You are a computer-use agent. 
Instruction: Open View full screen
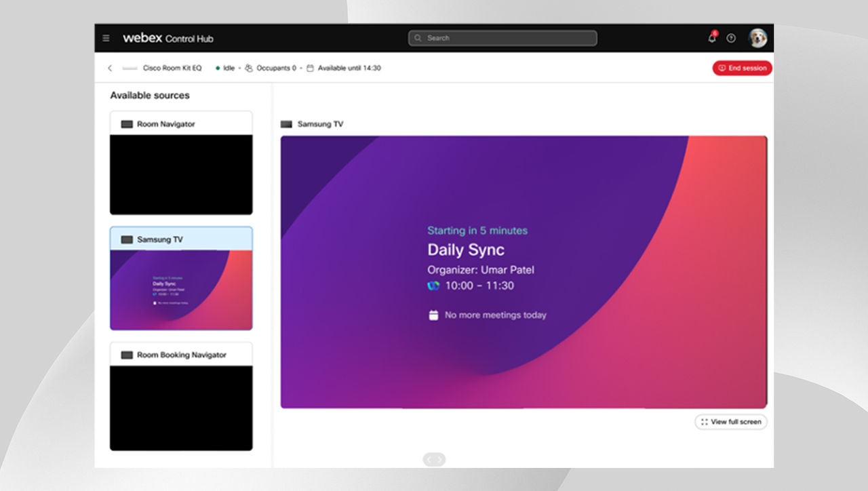click(731, 422)
